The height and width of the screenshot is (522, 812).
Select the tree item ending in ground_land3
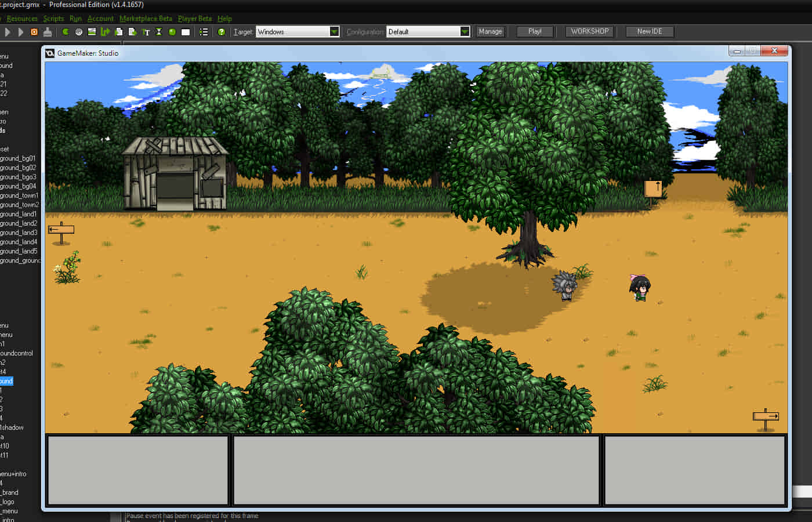(x=19, y=233)
